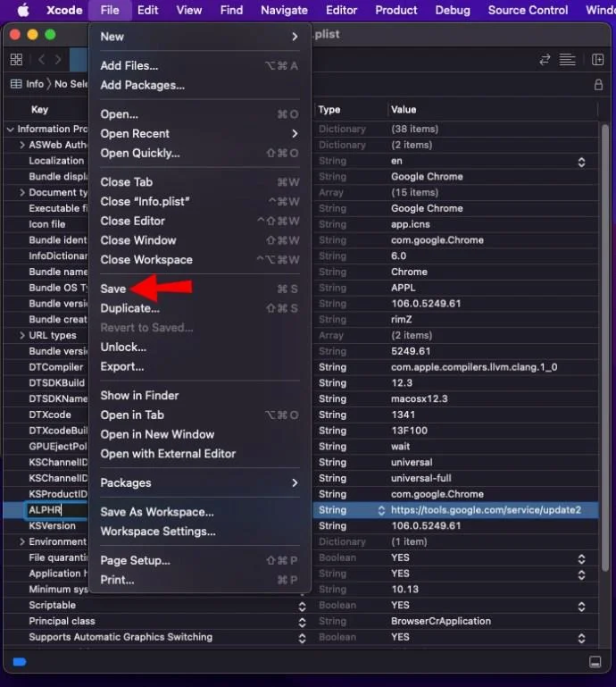Screen dimensions: 616x687
Task: Open the Source Control menu
Action: pos(528,10)
